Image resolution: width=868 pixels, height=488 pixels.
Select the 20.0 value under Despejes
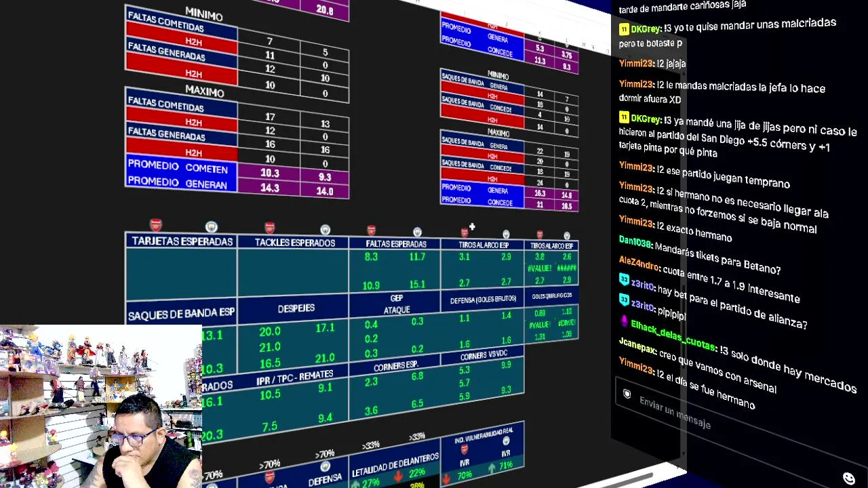(270, 331)
